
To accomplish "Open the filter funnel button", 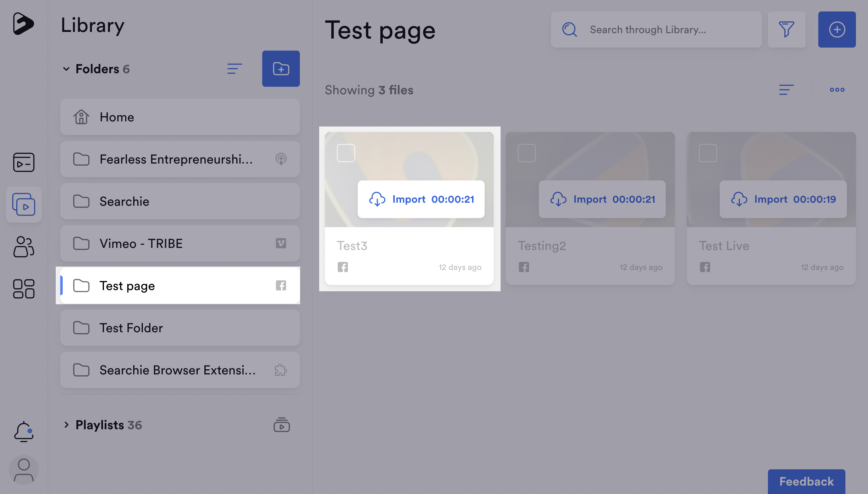I will [787, 30].
